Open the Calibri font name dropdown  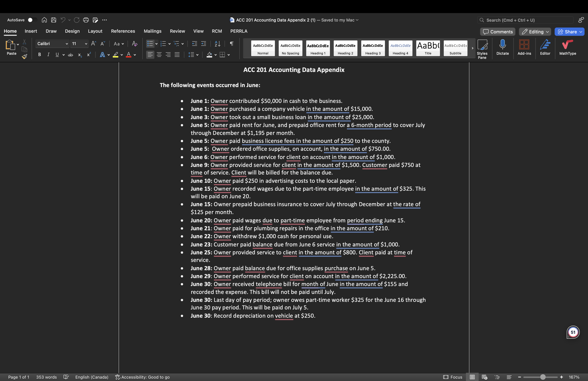tap(67, 44)
